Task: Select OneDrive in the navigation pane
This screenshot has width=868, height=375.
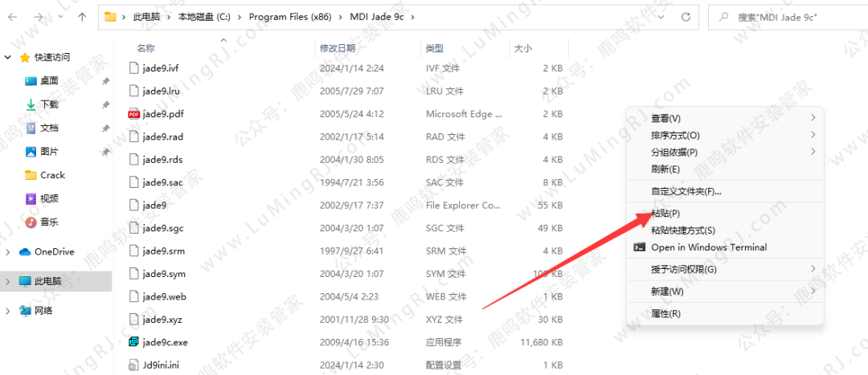Action: 55,251
